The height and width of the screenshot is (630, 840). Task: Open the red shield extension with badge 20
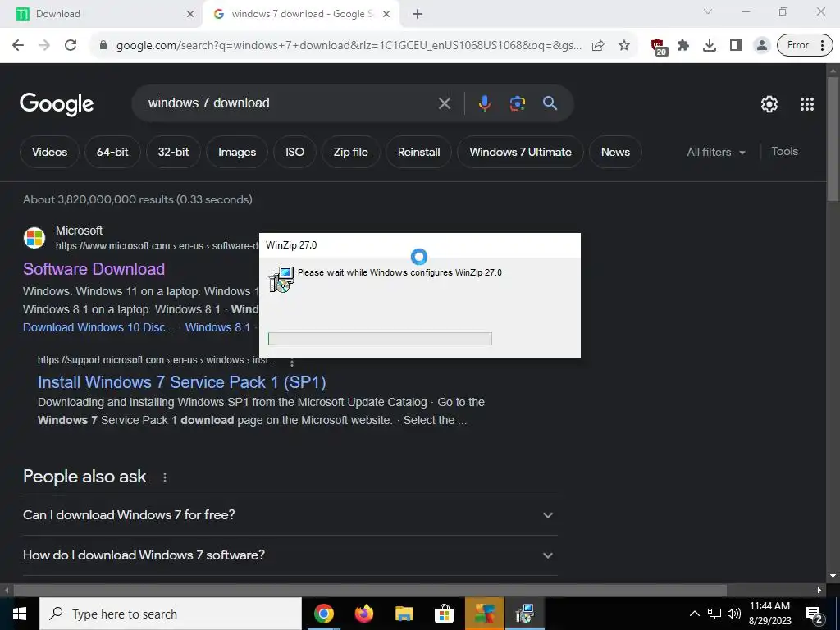coord(659,47)
